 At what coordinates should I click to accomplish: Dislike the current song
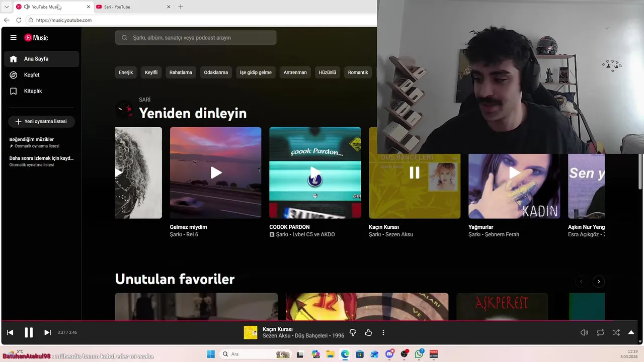point(353,332)
